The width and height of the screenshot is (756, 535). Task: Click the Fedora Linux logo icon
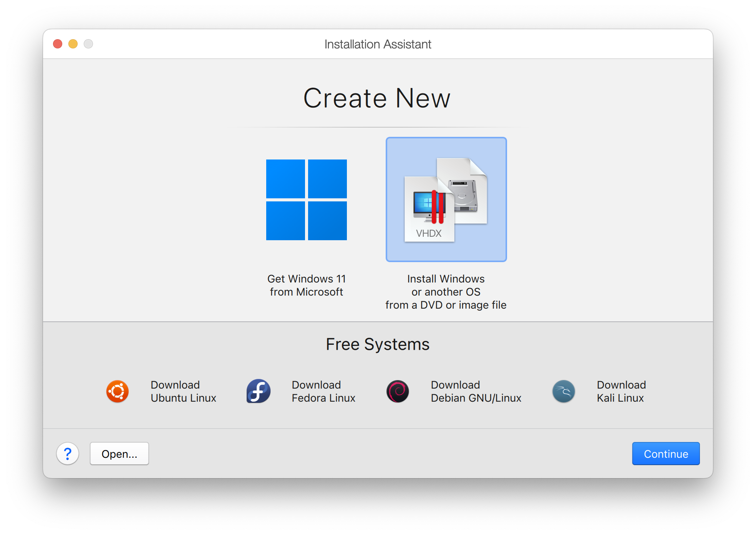coord(258,391)
